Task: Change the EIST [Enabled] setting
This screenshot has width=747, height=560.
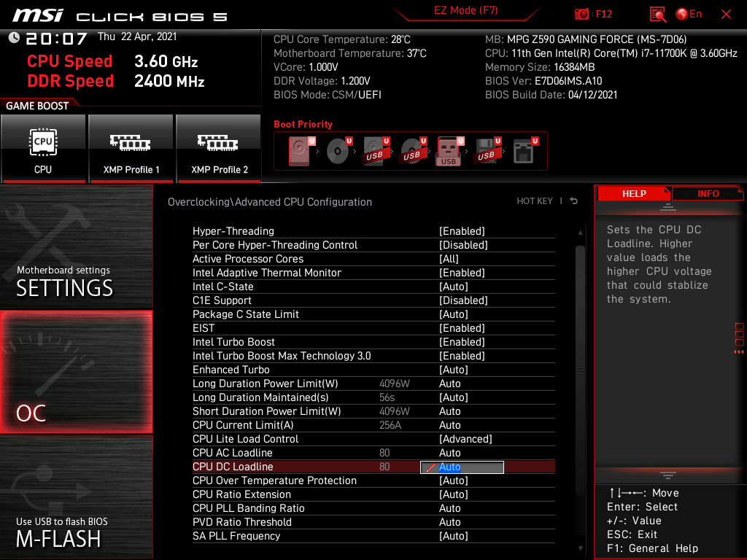Action: coord(373,327)
